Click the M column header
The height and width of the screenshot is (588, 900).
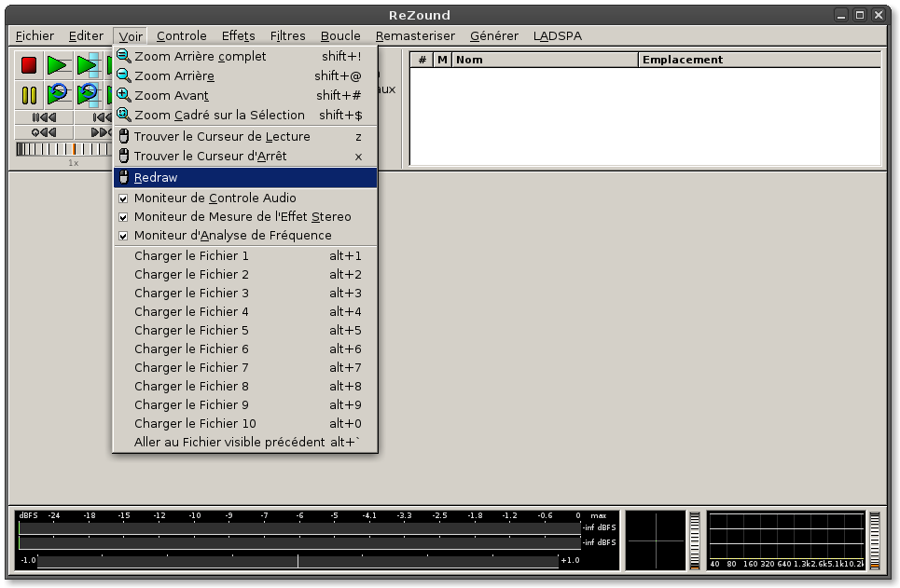tap(442, 60)
